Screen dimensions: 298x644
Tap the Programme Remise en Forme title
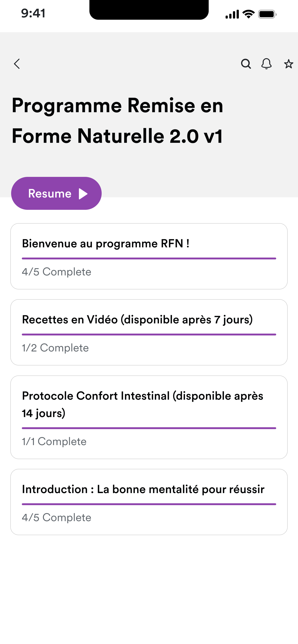(x=117, y=121)
